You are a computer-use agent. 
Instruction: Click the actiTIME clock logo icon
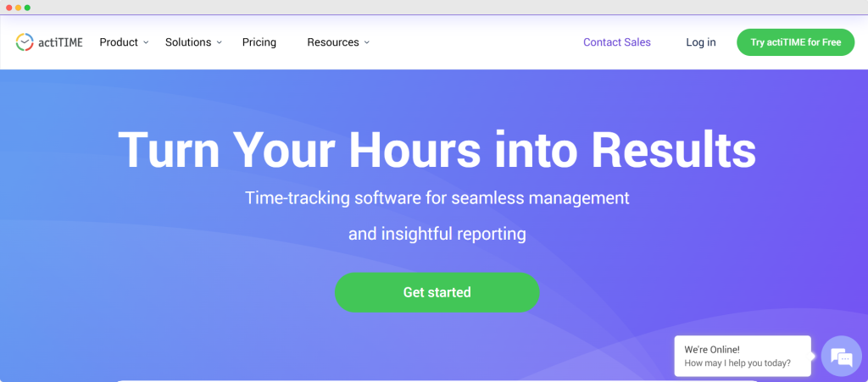pos(25,42)
